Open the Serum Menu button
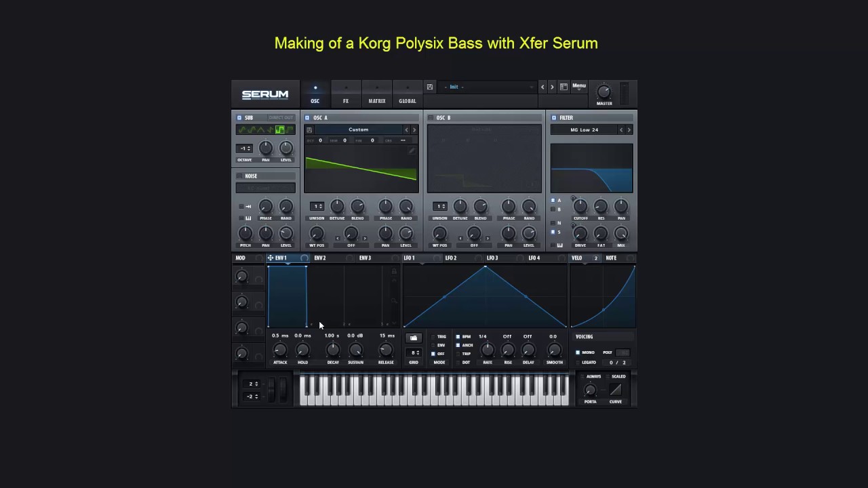868x488 pixels. (578, 86)
